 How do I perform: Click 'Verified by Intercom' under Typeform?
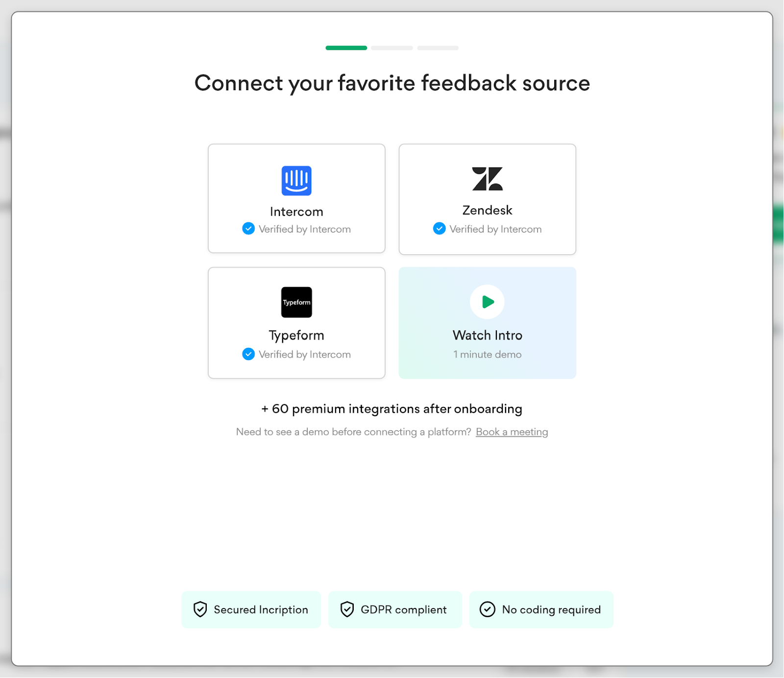[x=305, y=355]
